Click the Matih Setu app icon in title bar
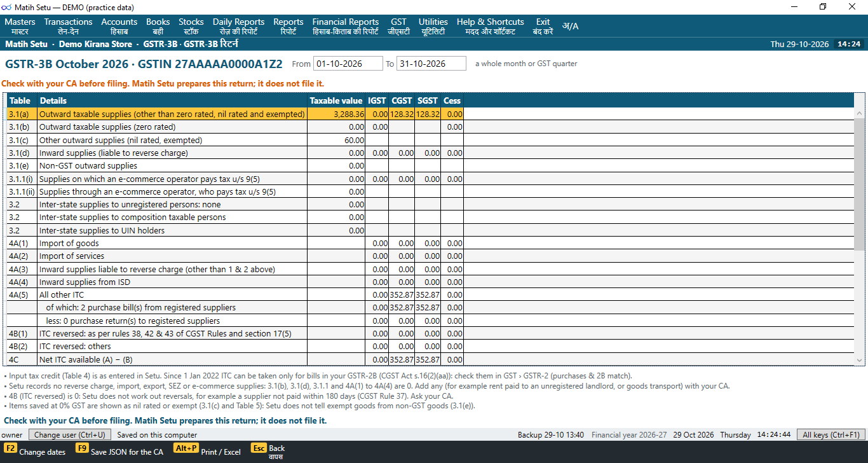 (7, 7)
